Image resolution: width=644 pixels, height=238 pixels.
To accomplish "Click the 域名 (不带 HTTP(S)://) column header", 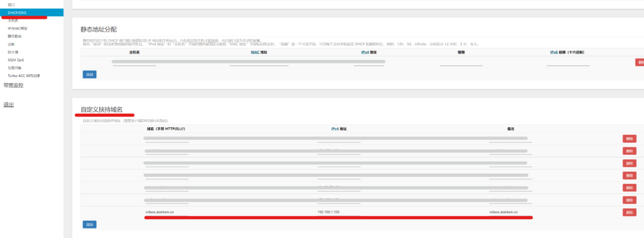I will click(166, 128).
